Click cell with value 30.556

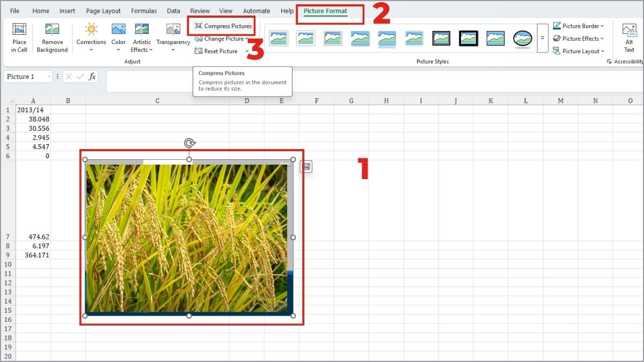[33, 128]
